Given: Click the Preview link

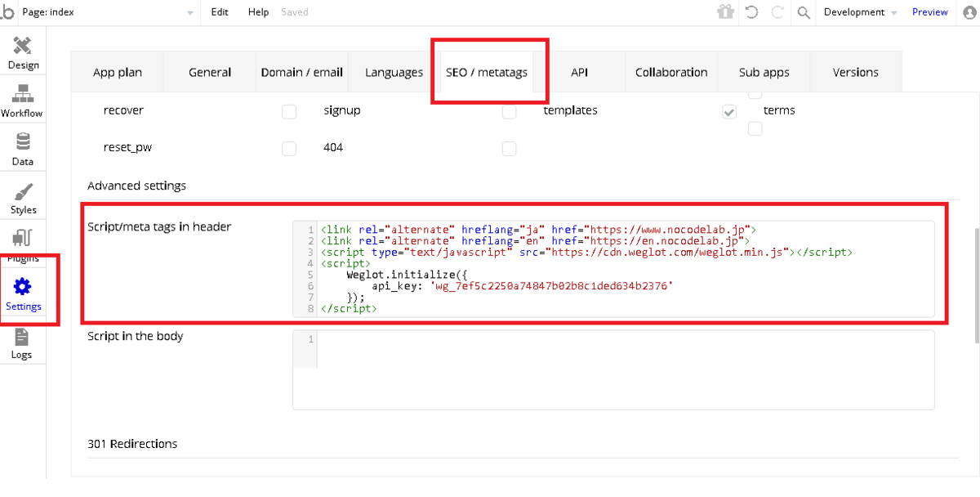Looking at the screenshot, I should (930, 12).
